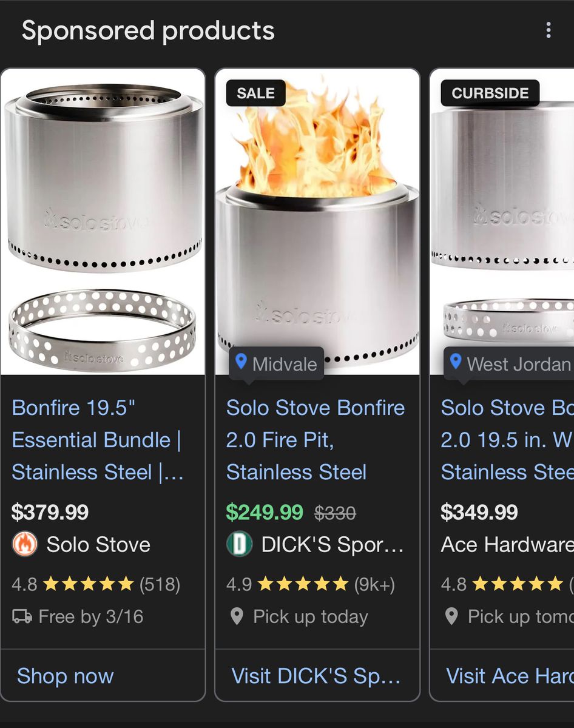Open Bonfire 19.5" Essential Bundle product image
The height and width of the screenshot is (728, 574).
pos(103,221)
